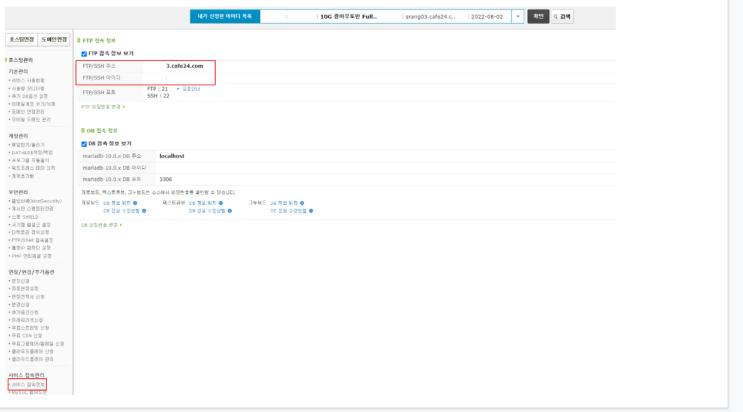Open 제로보드 DB 정보 위치 link
This screenshot has height=412, width=743.
[117, 203]
